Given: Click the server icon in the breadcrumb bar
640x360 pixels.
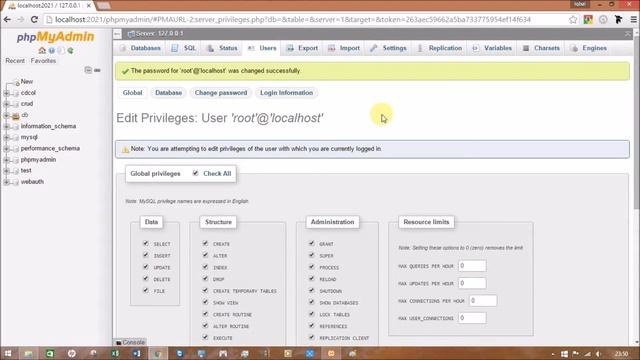Looking at the screenshot, I should point(131,33).
